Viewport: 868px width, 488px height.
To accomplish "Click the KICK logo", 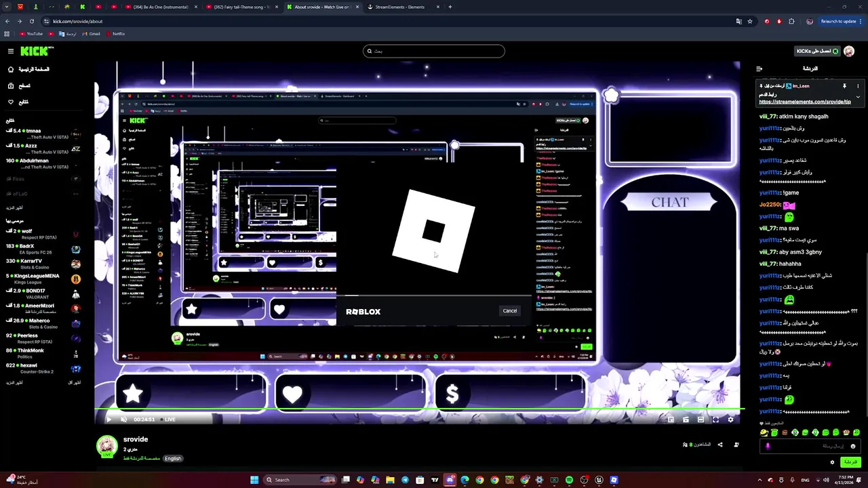I will coord(37,51).
